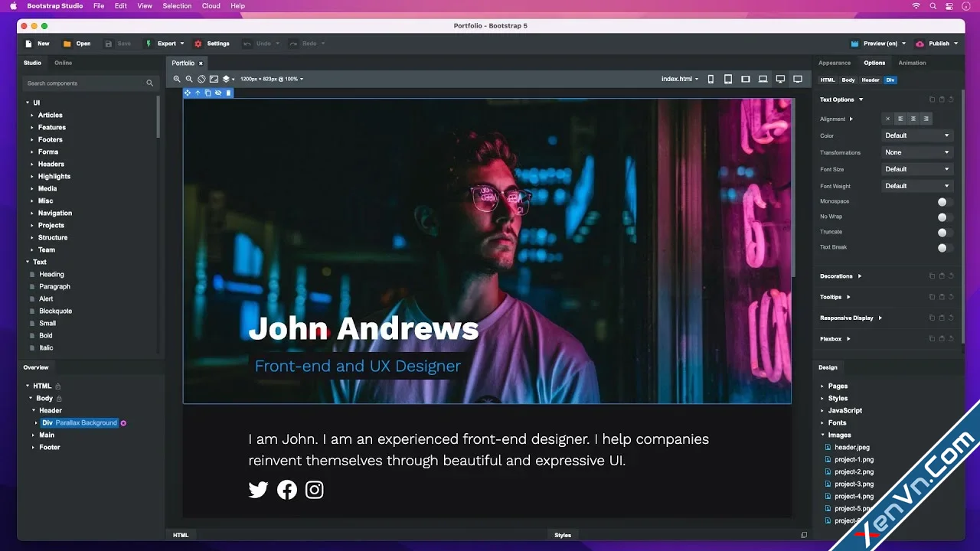Expand the Styles folder in the Design panel

pyautogui.click(x=823, y=399)
